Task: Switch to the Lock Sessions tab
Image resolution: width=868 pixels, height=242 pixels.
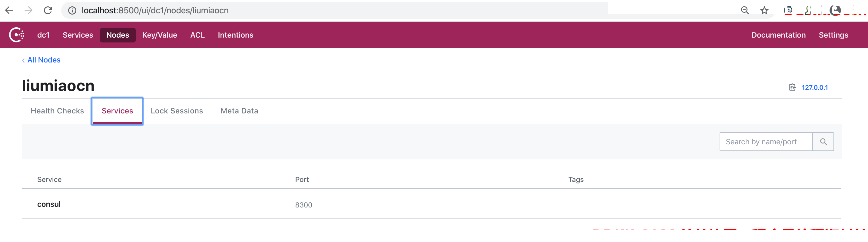Action: (x=177, y=111)
